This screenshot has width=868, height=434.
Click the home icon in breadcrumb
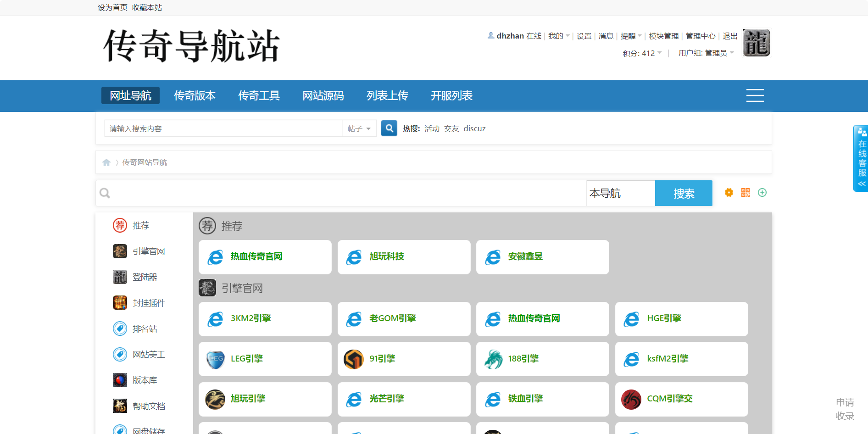tap(106, 162)
